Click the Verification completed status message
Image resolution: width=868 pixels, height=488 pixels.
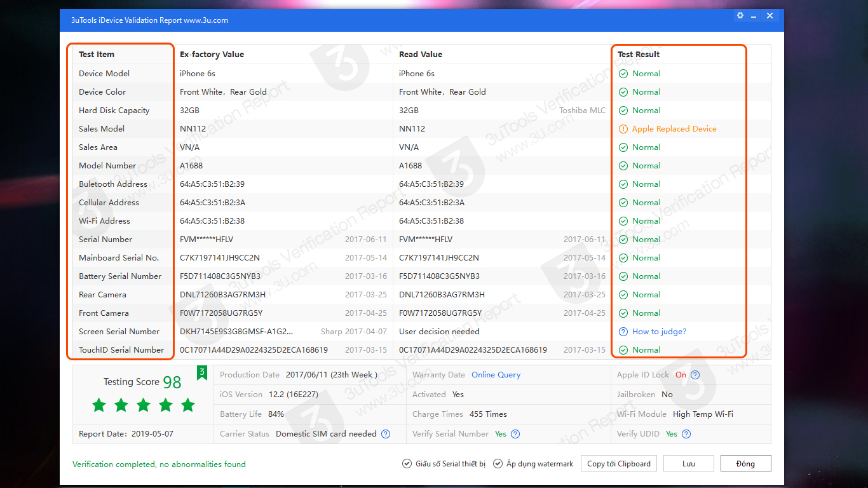[159, 464]
